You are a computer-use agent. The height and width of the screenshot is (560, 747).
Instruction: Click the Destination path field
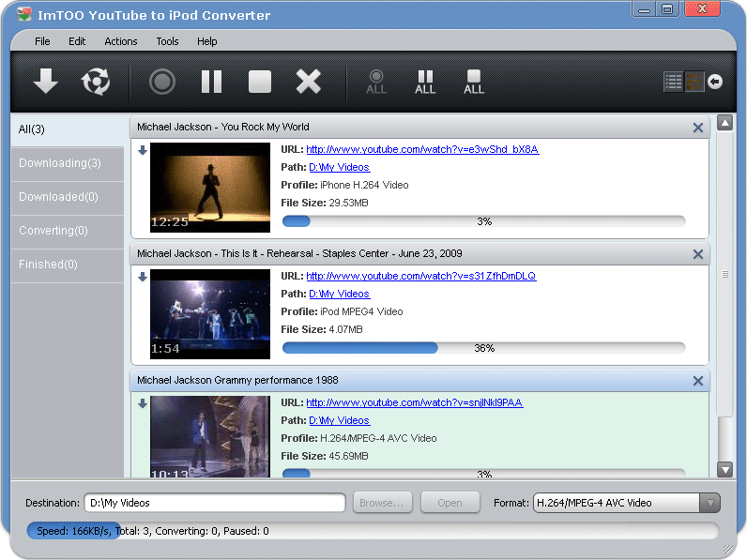[215, 503]
